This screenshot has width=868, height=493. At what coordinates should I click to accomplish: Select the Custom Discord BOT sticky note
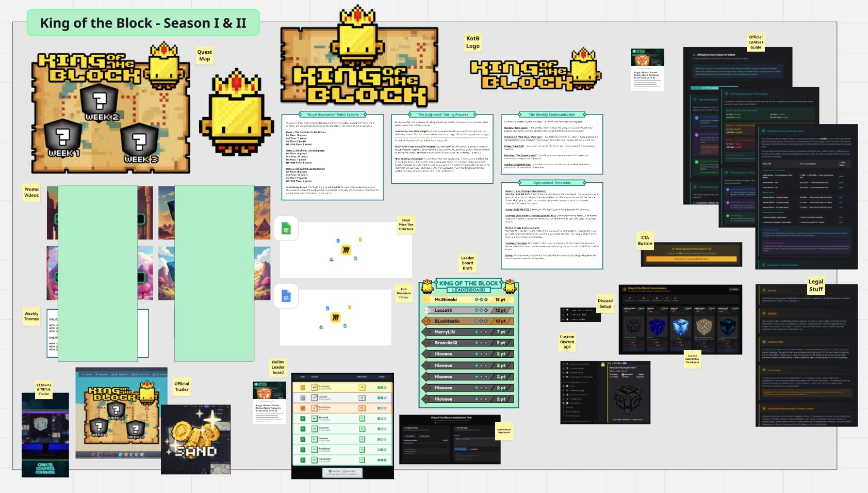pos(567,342)
